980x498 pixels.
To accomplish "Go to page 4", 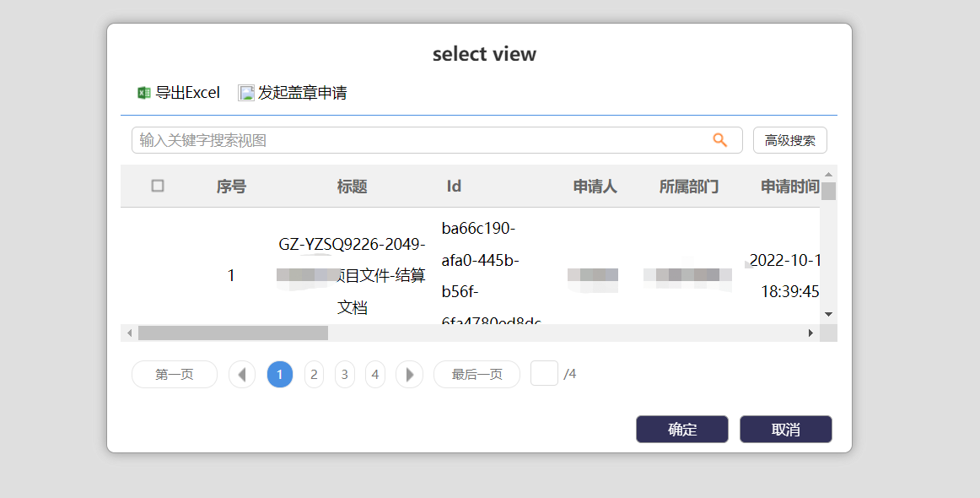I will tap(375, 374).
